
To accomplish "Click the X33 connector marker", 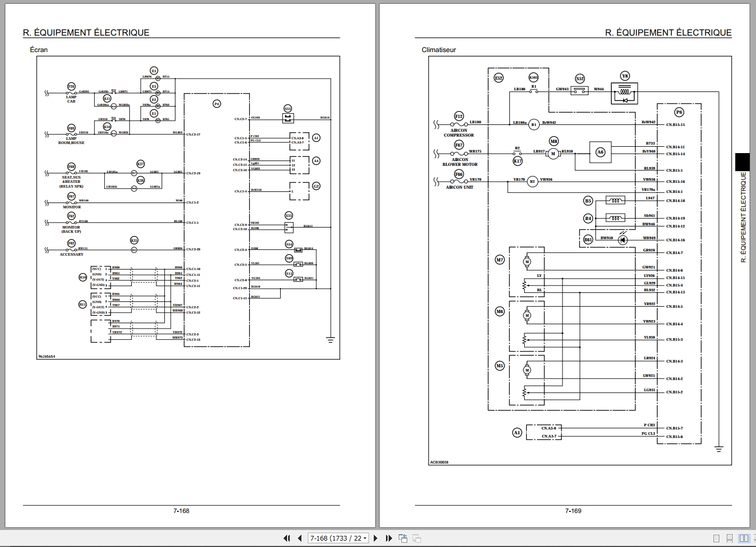I will (289, 215).
